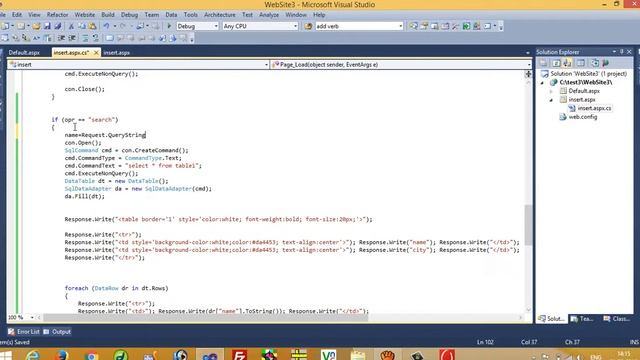Click Refresh icon in Solution Explorer toolbar
The width and height of the screenshot is (640, 360).
556,63
